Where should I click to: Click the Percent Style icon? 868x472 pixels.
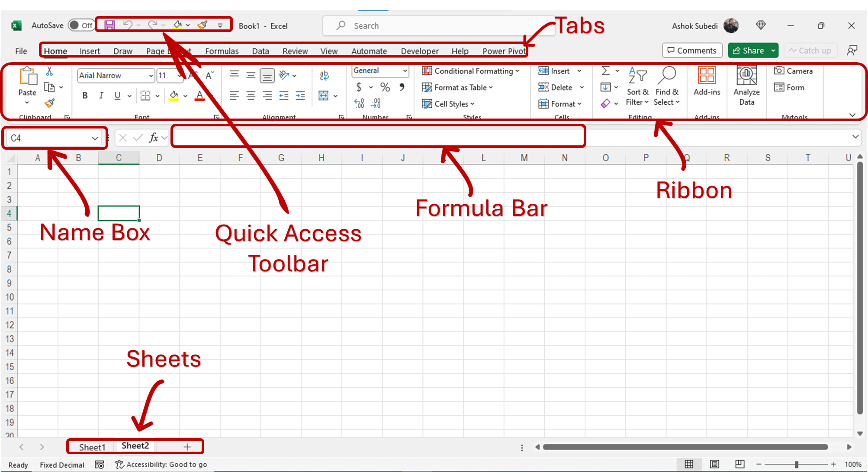tap(385, 87)
